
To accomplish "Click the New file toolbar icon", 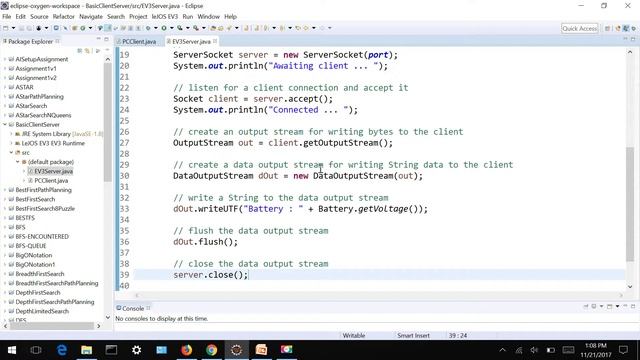I will 5,28.
